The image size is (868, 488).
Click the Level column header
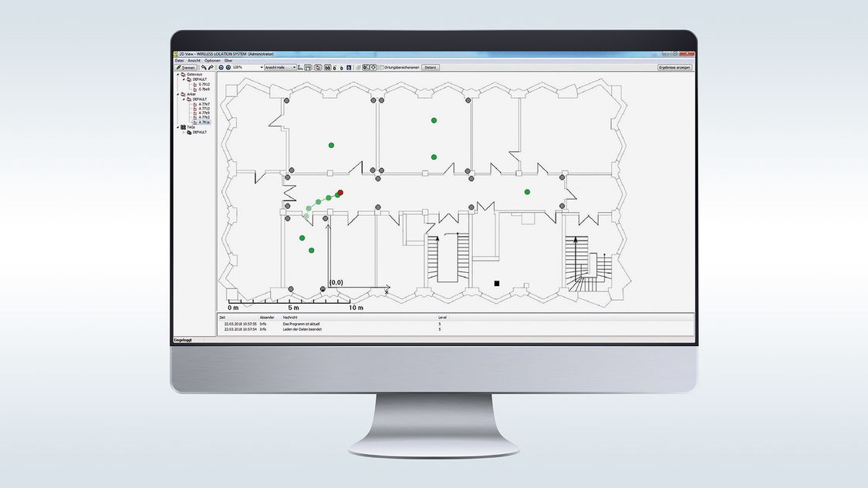point(442,318)
